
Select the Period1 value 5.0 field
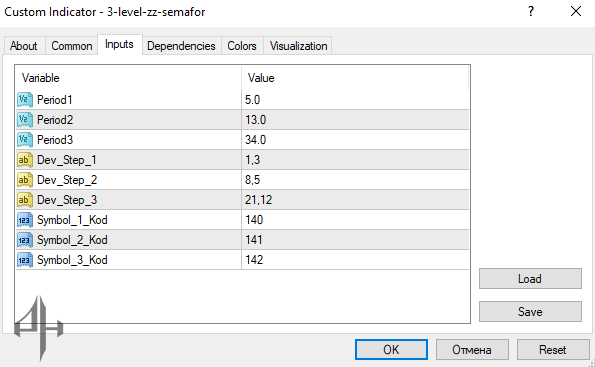(x=355, y=100)
